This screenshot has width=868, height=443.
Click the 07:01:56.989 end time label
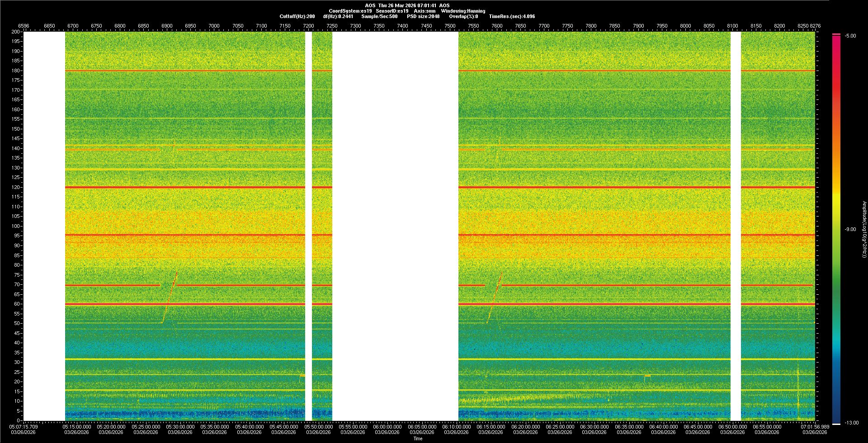point(815,426)
